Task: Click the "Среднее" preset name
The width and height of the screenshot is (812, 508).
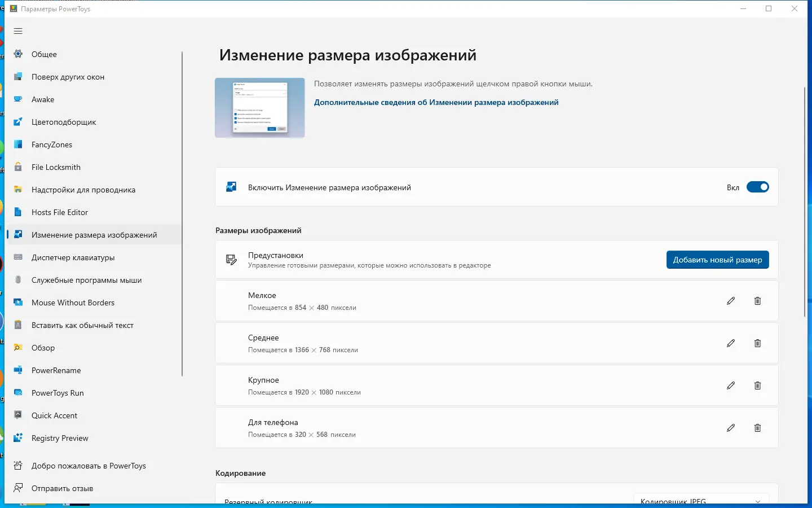Action: point(263,338)
